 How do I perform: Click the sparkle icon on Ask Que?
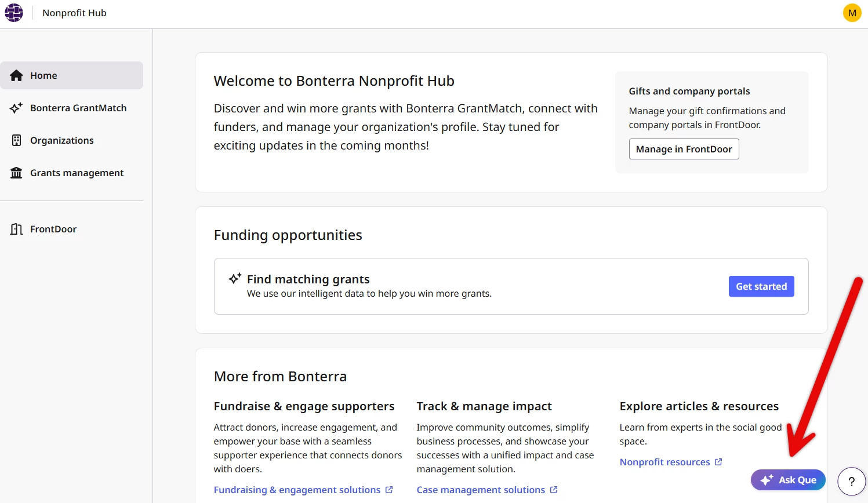pos(767,480)
